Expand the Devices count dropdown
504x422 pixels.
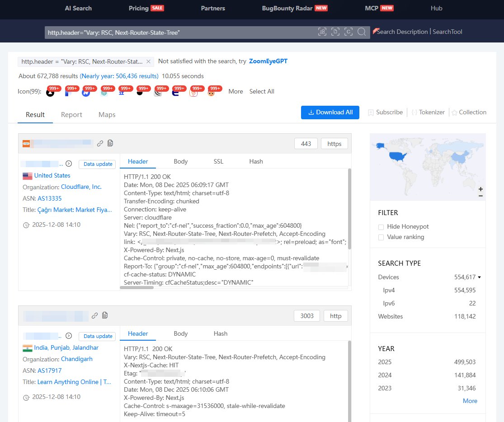point(474,277)
